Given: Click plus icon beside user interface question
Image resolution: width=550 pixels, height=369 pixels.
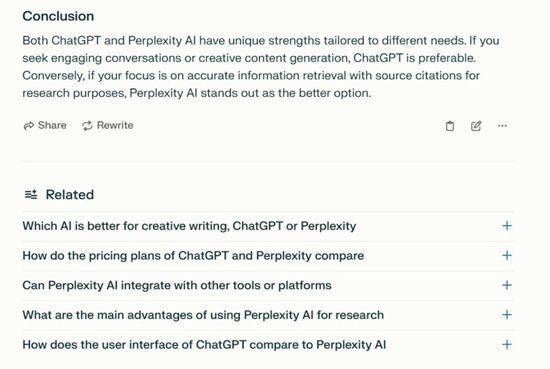Looking at the screenshot, I should pos(507,344).
